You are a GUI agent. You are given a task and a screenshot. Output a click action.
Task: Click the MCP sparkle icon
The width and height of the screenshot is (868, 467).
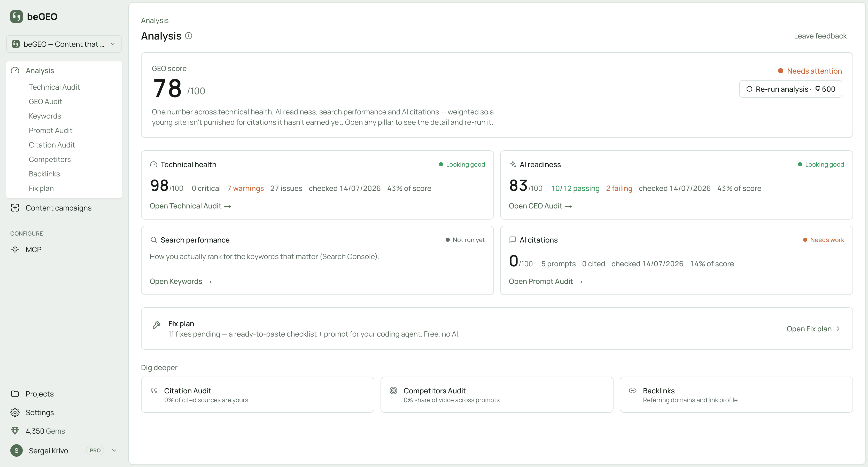pyautogui.click(x=15, y=249)
